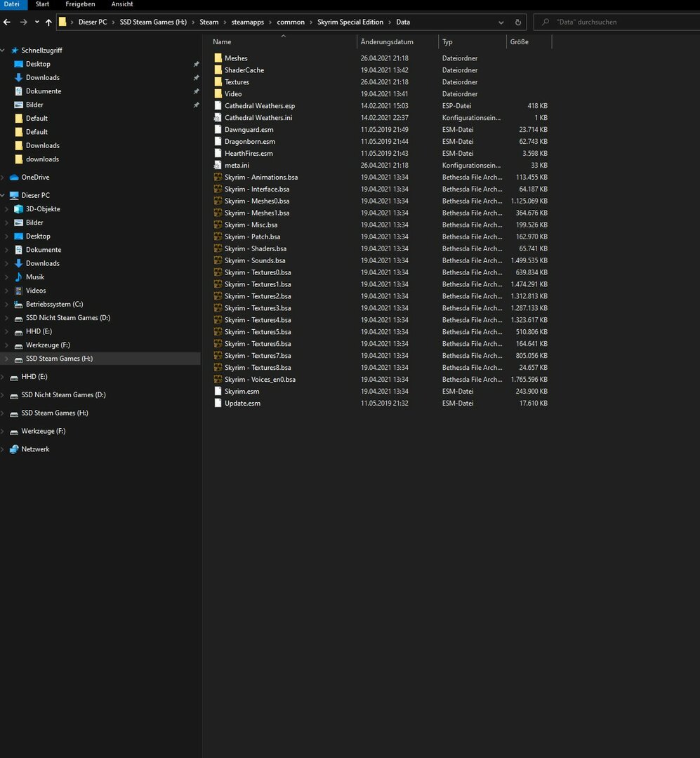Expand the Netzwerk tree node
This screenshot has width=700, height=758.
click(x=3, y=450)
